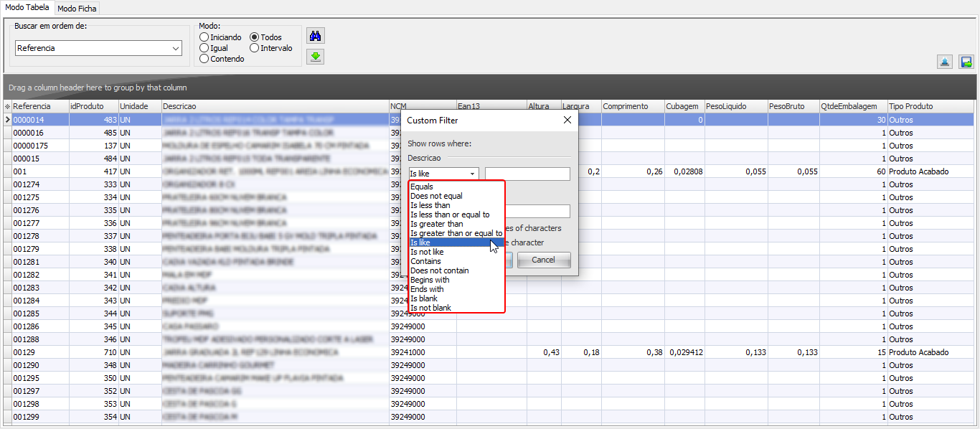Viewport: 980px width, 429px height.
Task: Enable the Intervalo mode option
Action: click(x=255, y=48)
